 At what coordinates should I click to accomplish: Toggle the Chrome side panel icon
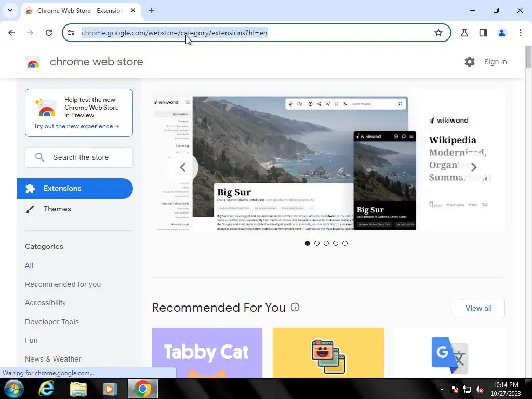click(483, 33)
